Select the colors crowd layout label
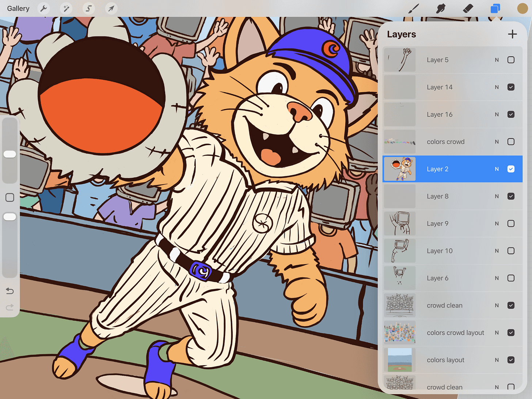Image resolution: width=532 pixels, height=399 pixels. 455,333
